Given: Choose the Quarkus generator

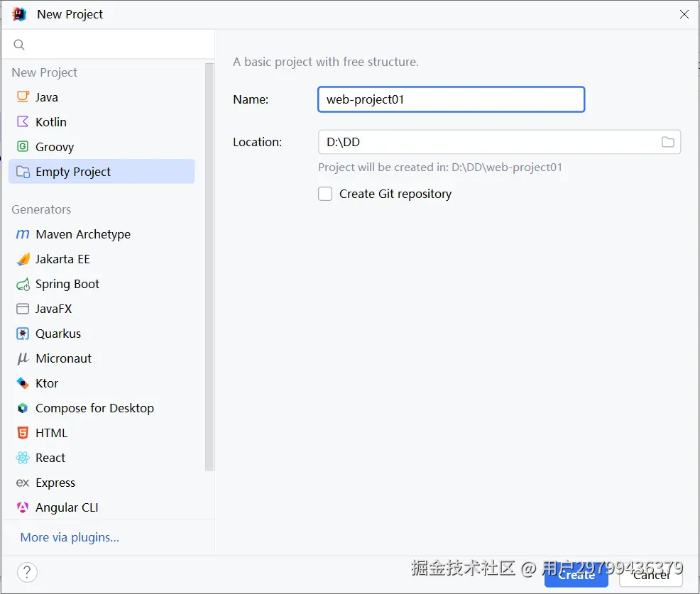Looking at the screenshot, I should (x=102, y=334).
